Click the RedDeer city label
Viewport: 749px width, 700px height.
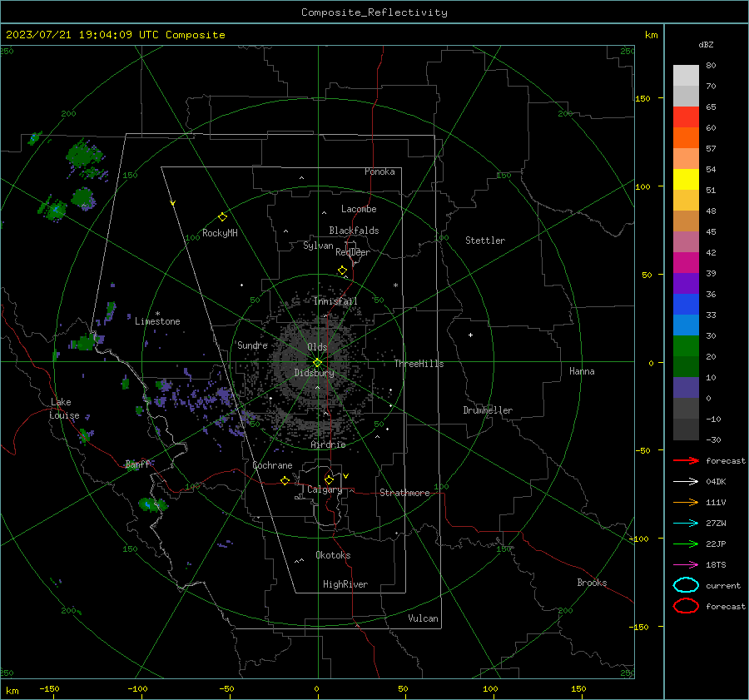tap(353, 252)
